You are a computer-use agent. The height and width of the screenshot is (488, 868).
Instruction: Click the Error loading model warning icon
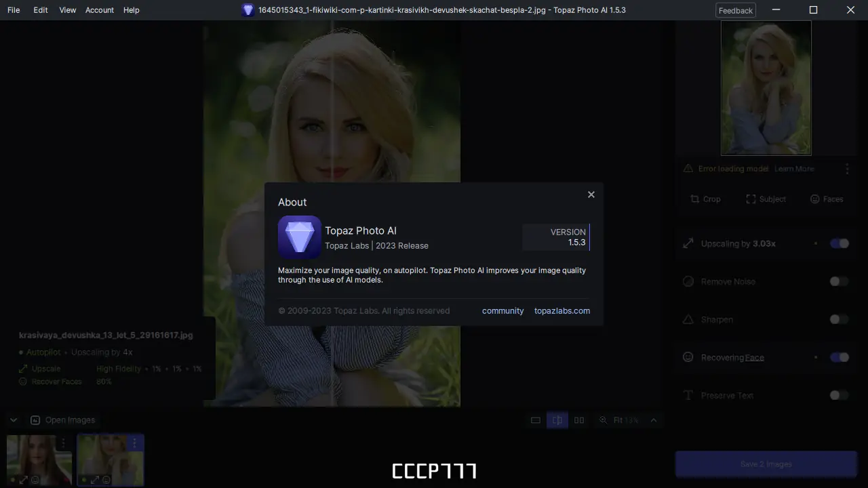coord(688,168)
